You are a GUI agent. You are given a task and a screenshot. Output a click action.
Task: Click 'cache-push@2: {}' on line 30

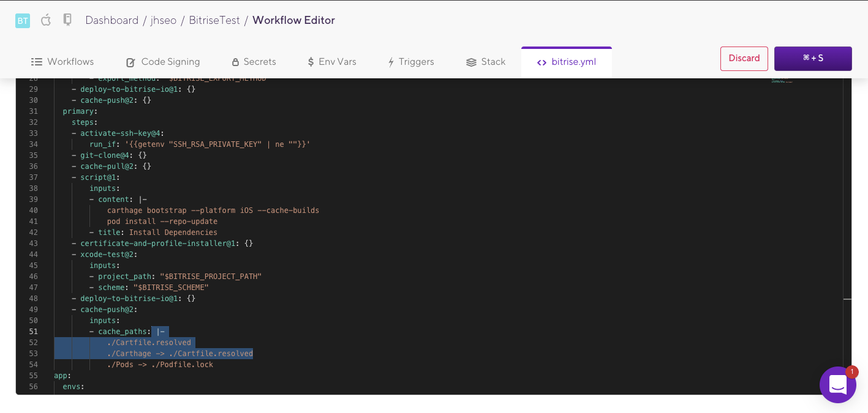tap(111, 100)
